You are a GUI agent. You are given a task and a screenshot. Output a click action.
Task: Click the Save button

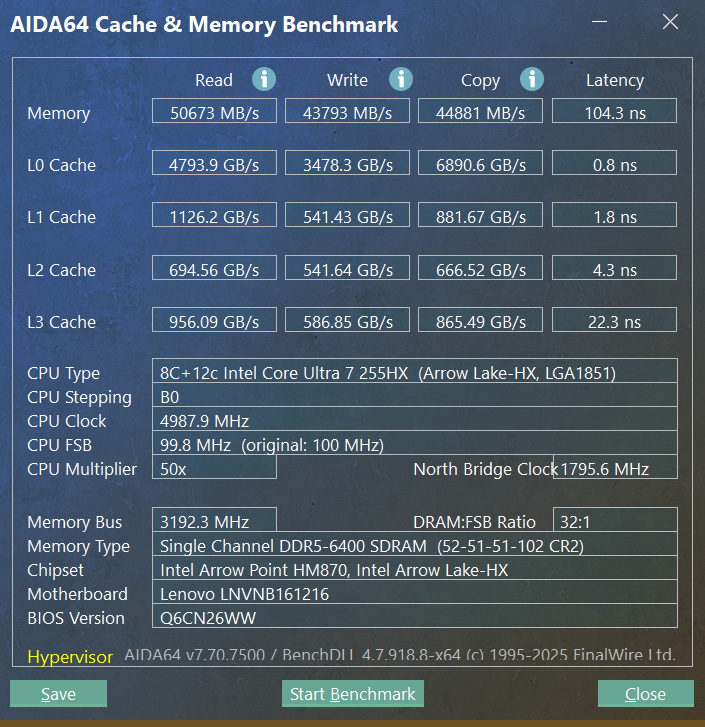[x=58, y=694]
